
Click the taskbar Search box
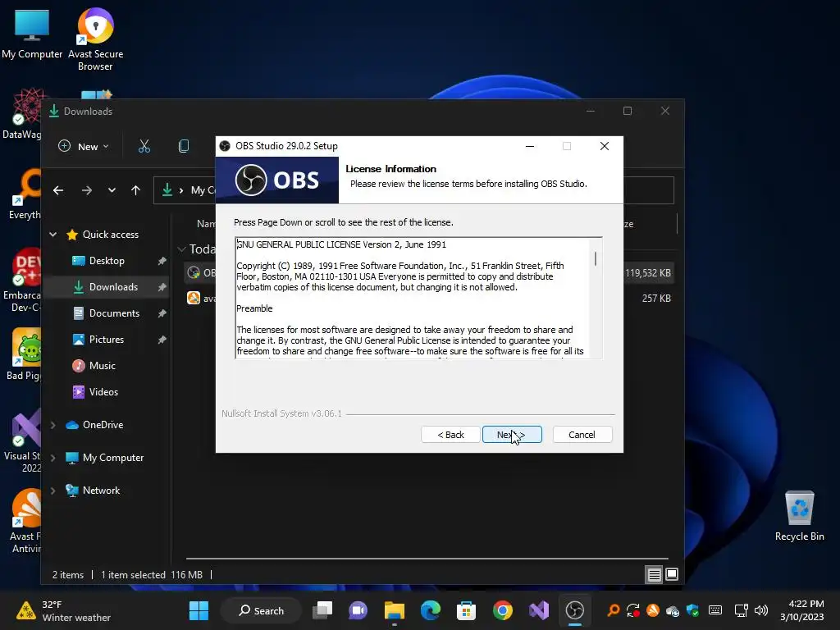(262, 610)
